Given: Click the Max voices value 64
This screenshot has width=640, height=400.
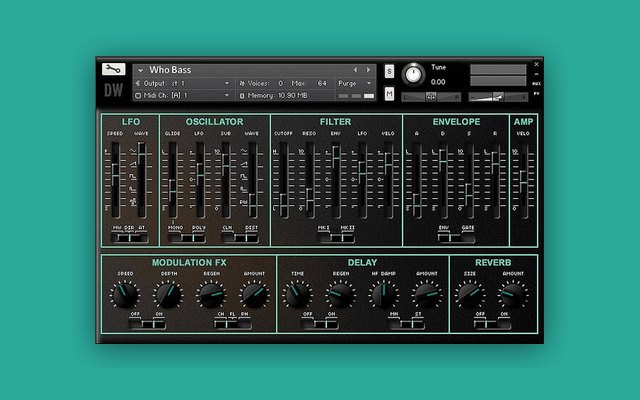Looking at the screenshot, I should pyautogui.click(x=322, y=83).
